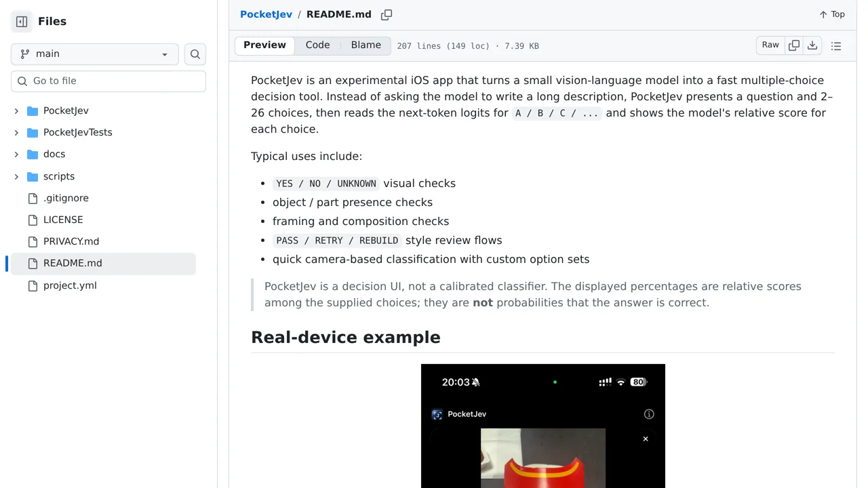Expand the PocketJev folder chevron
This screenshot has height=488, width=868.
point(16,110)
